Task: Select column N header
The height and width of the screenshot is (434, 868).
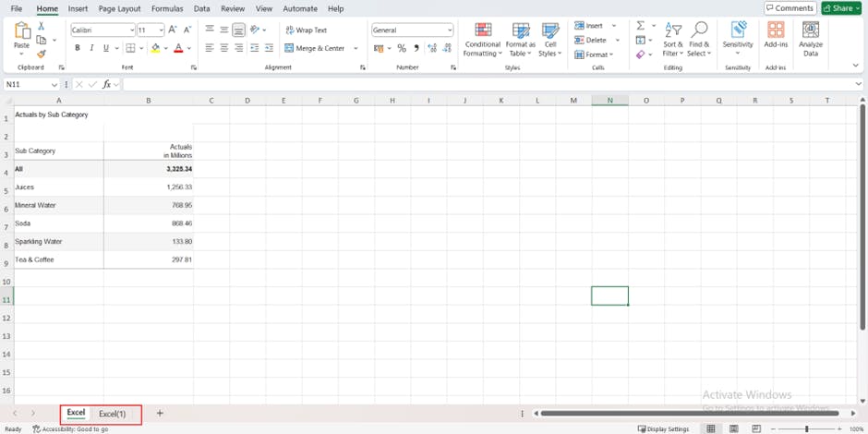Action: click(x=609, y=101)
